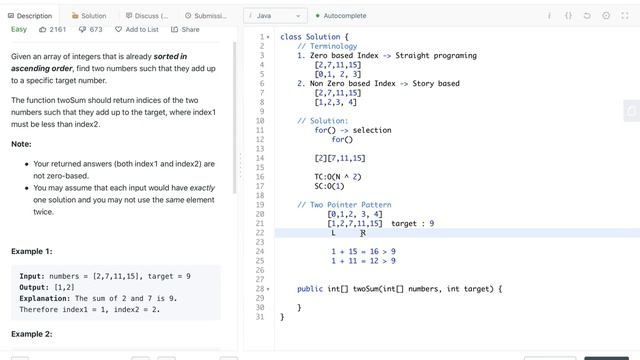Click the 'Note:' heading
Screen dimensions: 640x360
point(21,144)
